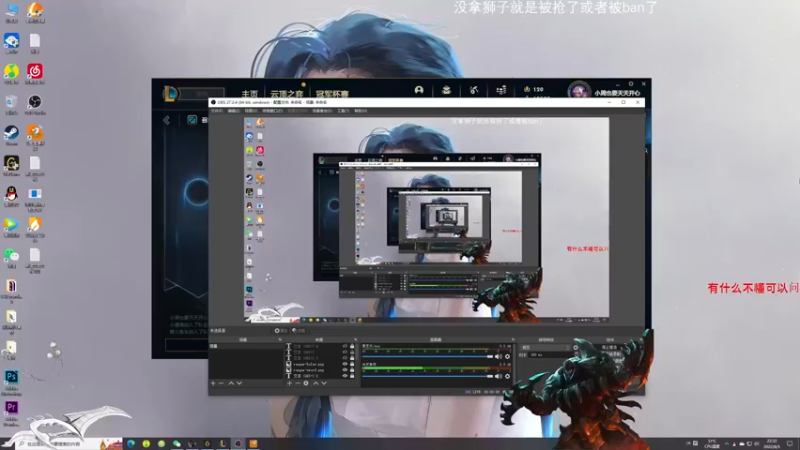Viewport: 800px width, 450px height.
Task: Open scene transition properties gear
Action: (576, 347)
